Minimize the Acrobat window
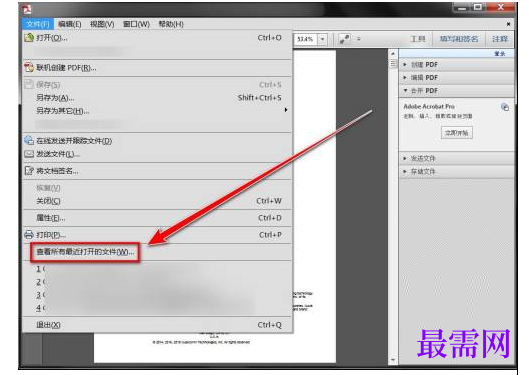The image size is (529, 375). [x=461, y=7]
